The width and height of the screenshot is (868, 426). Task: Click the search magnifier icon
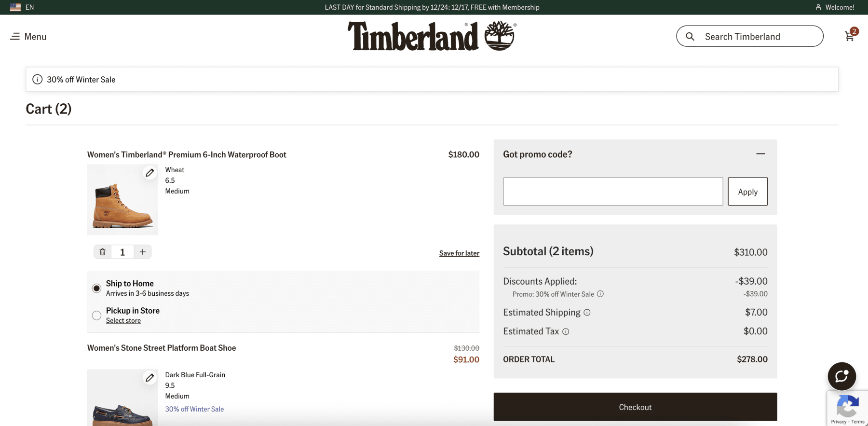(690, 37)
